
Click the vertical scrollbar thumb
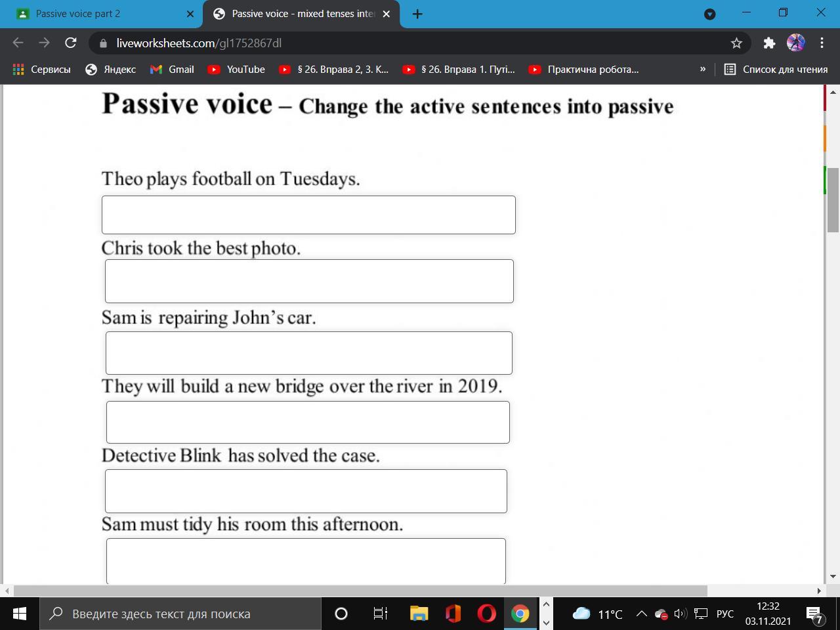[x=833, y=199]
